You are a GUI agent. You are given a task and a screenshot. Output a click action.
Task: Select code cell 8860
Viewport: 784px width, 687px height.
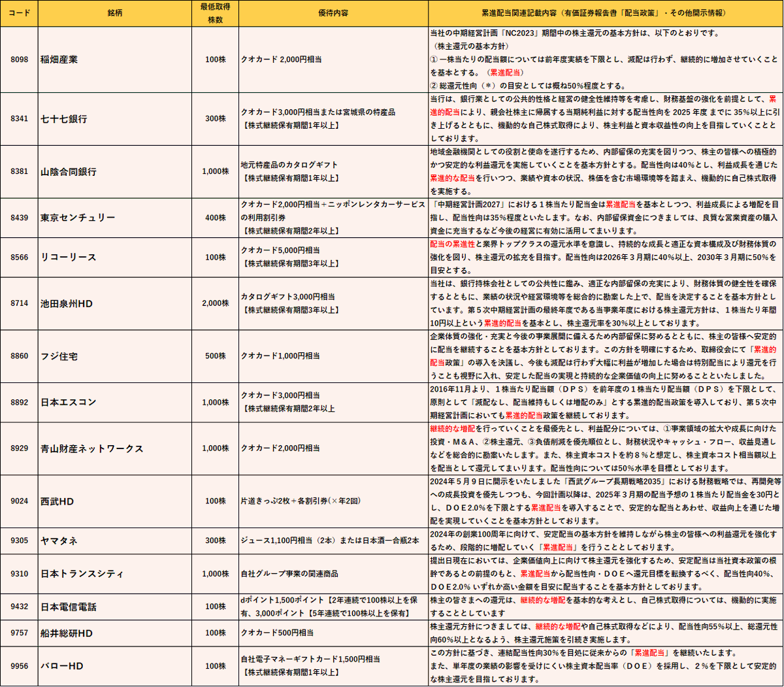(19, 356)
